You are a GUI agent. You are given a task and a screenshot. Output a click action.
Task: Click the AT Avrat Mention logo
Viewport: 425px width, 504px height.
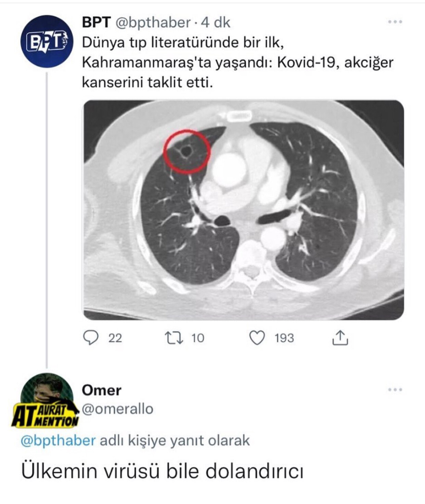[45, 415]
